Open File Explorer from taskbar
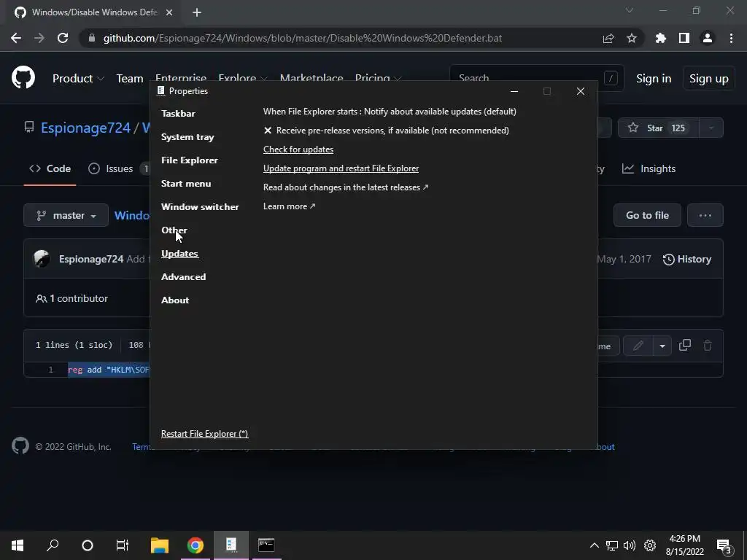The image size is (747, 560). 160,545
